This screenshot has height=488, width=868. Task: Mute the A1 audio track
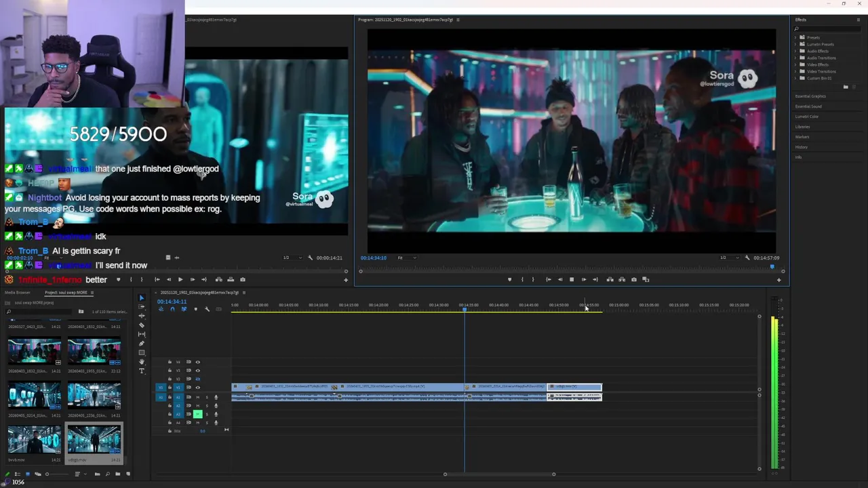click(x=198, y=397)
